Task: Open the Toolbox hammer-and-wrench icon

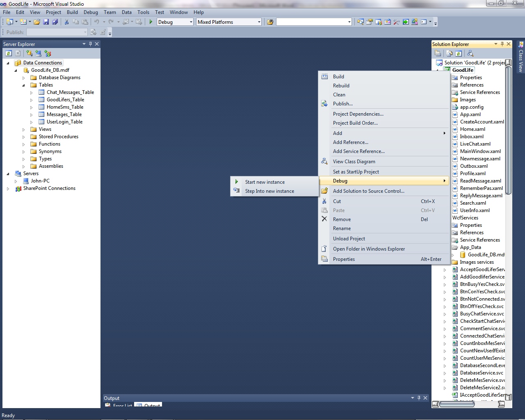Action: [x=397, y=22]
